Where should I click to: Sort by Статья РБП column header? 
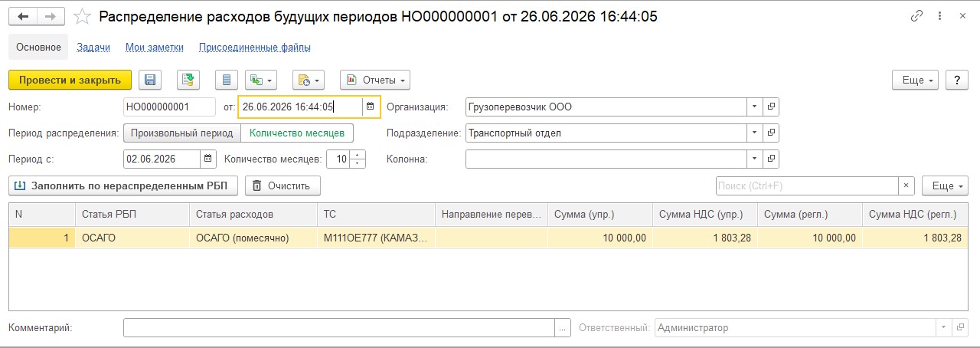tap(132, 215)
